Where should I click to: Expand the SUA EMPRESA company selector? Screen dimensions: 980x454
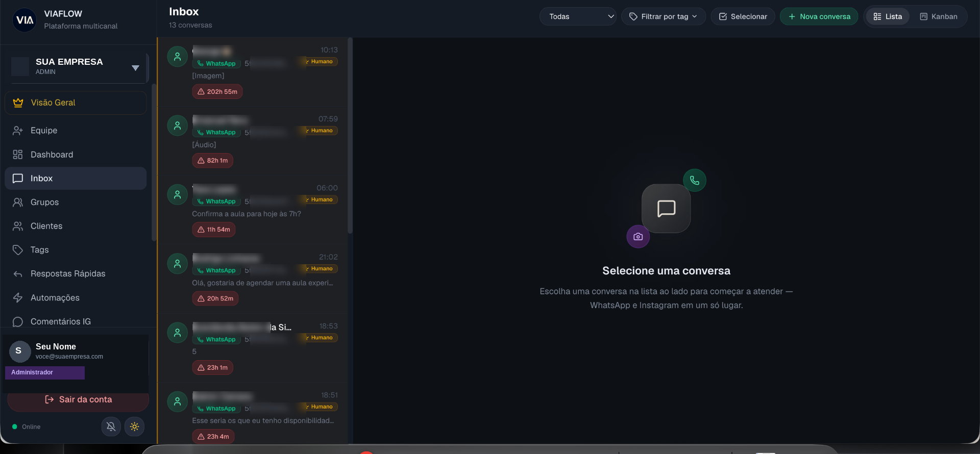coord(79,67)
